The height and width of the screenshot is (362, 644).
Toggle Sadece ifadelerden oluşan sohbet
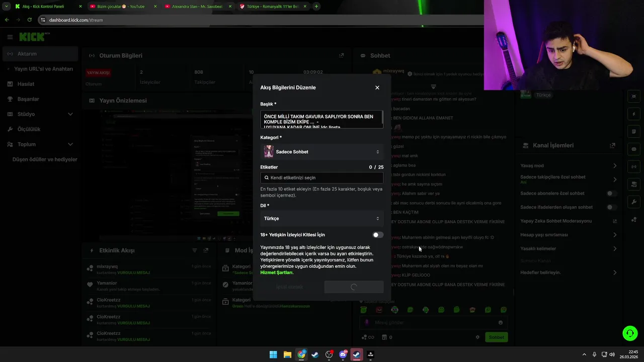pos(612,207)
